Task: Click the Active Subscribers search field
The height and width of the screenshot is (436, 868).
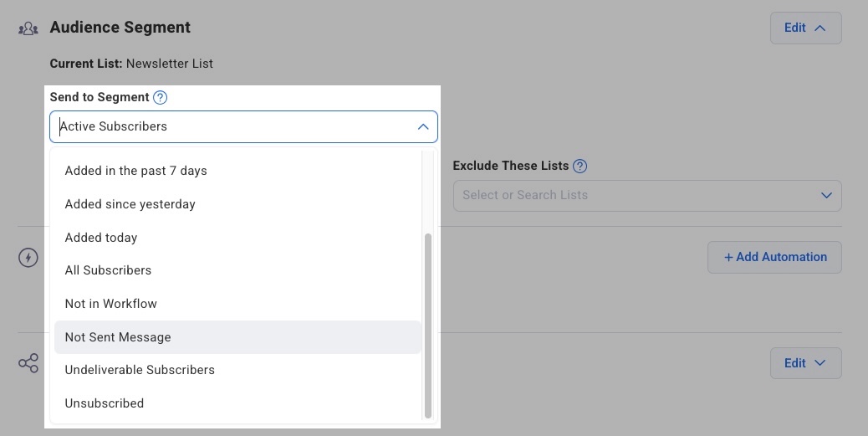Action: click(x=234, y=127)
